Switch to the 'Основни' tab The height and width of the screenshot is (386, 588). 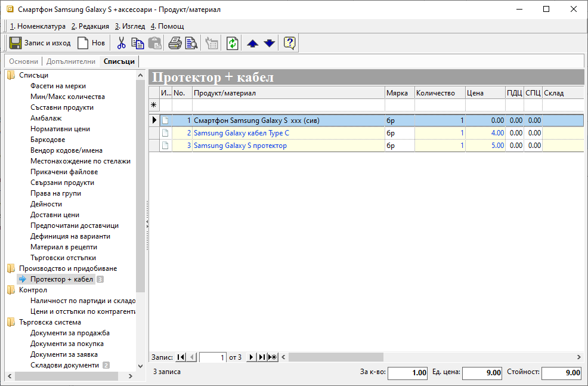point(24,61)
